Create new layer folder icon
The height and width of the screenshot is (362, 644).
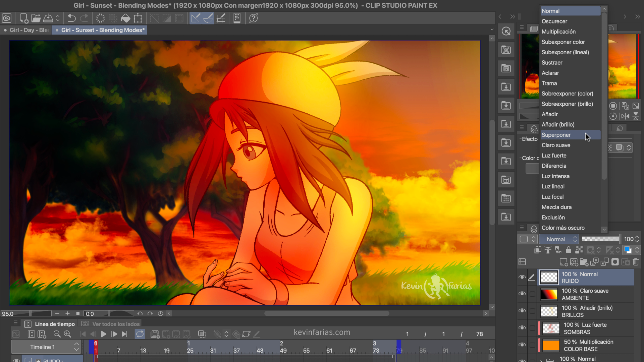584,262
